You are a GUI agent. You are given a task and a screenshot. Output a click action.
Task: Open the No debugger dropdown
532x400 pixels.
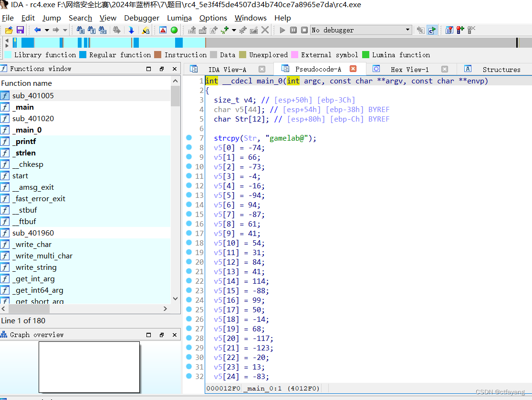(408, 30)
